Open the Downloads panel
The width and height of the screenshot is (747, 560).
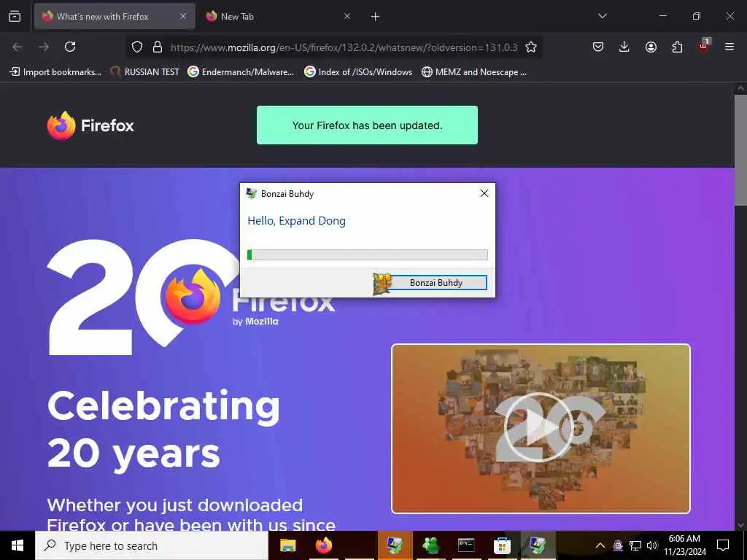pyautogui.click(x=624, y=47)
